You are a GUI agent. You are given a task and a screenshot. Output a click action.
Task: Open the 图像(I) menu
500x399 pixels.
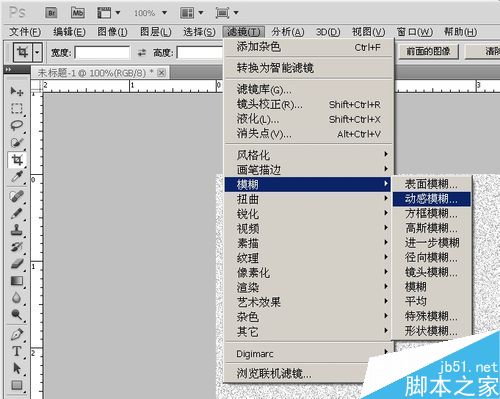[112, 32]
